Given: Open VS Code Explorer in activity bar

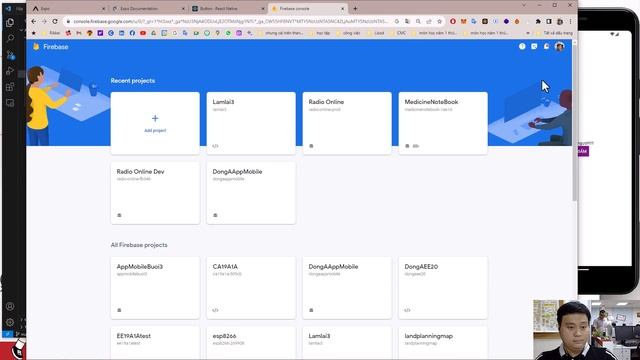Looking at the screenshot, I should [x=10, y=22].
